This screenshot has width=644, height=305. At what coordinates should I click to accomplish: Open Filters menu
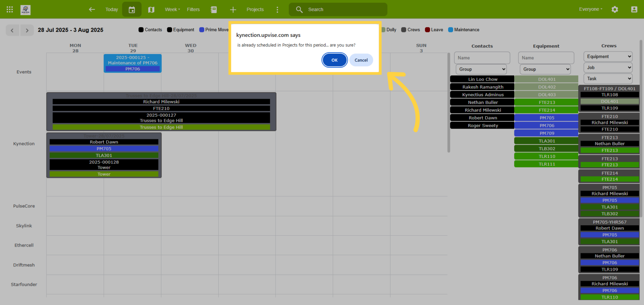(x=193, y=9)
